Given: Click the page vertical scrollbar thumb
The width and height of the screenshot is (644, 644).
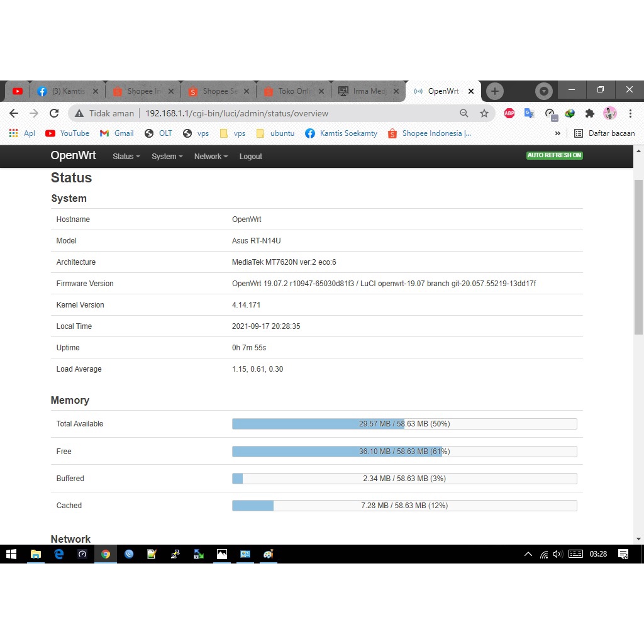Looking at the screenshot, I should point(638,257).
